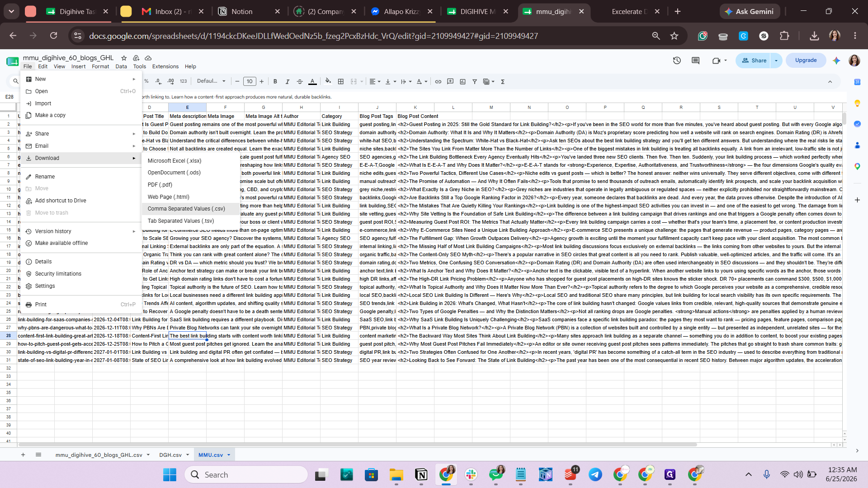
Task: Select column E header
Action: click(x=188, y=108)
